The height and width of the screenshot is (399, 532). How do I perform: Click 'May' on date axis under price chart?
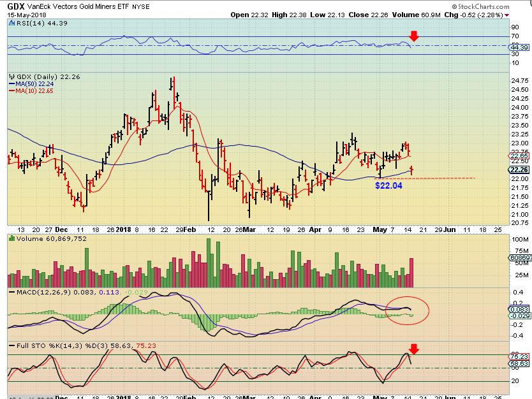(x=380, y=229)
